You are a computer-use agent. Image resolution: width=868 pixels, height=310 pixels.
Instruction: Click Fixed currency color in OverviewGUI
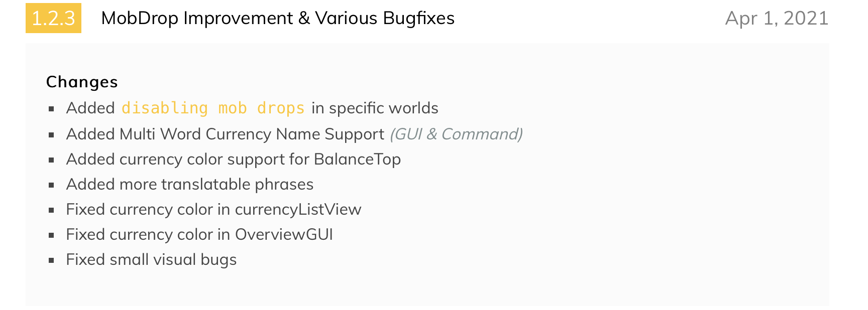[x=199, y=234]
